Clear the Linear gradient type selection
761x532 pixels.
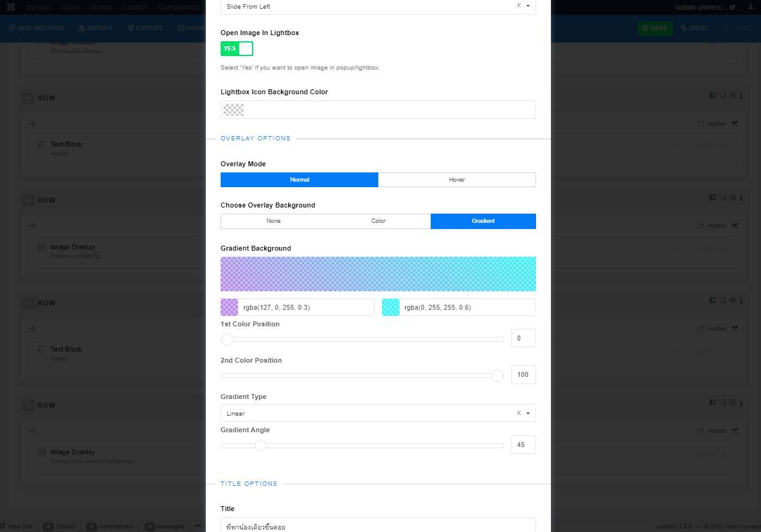[x=518, y=413]
